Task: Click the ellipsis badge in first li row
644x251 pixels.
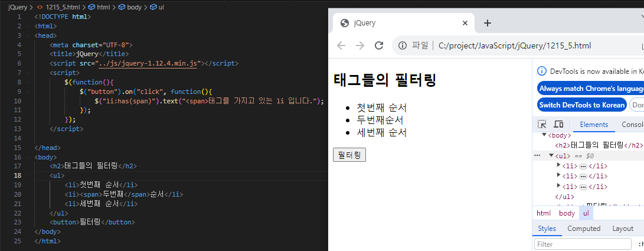Action: click(x=583, y=166)
